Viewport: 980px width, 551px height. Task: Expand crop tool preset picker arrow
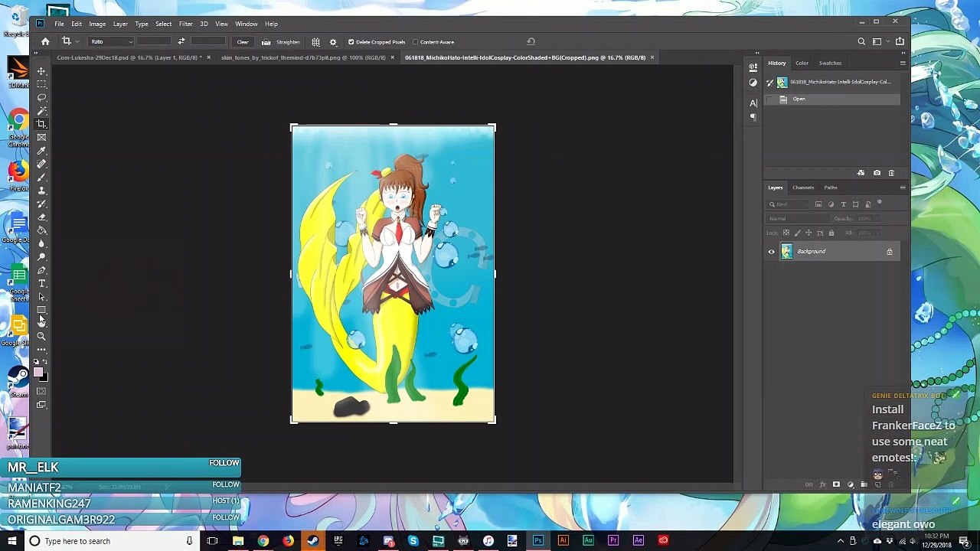click(x=77, y=42)
